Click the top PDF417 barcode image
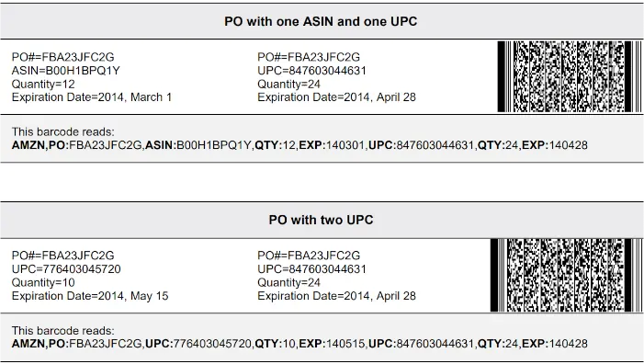Image resolution: width=644 pixels, height=364 pixels. [570, 76]
